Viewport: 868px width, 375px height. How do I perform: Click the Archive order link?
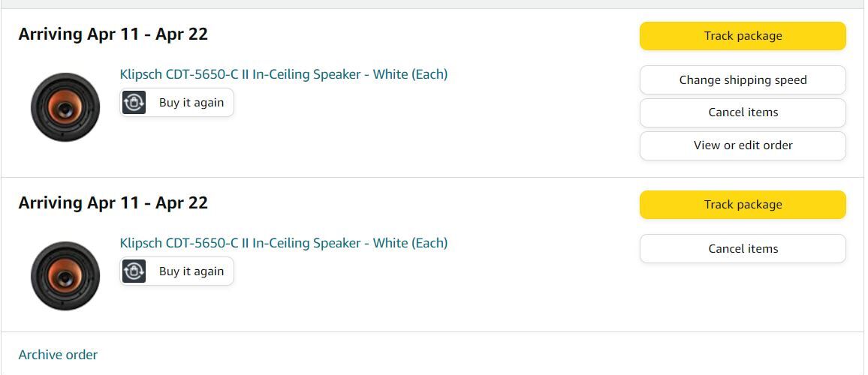[x=58, y=355]
